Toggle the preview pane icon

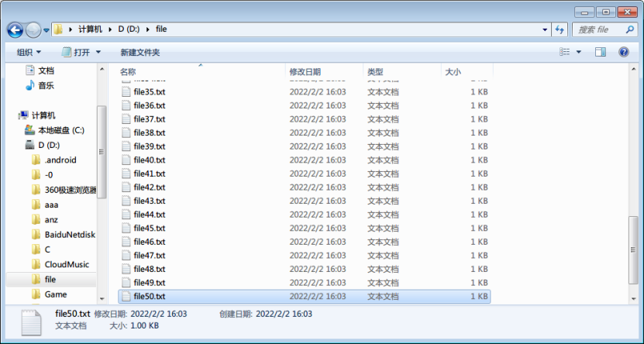coord(601,52)
